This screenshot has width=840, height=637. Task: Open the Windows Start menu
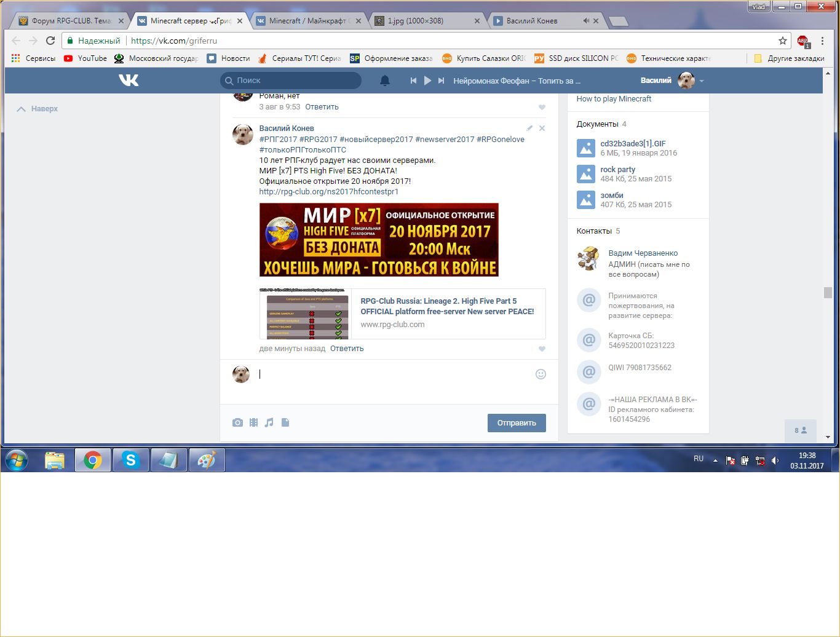tap(17, 460)
